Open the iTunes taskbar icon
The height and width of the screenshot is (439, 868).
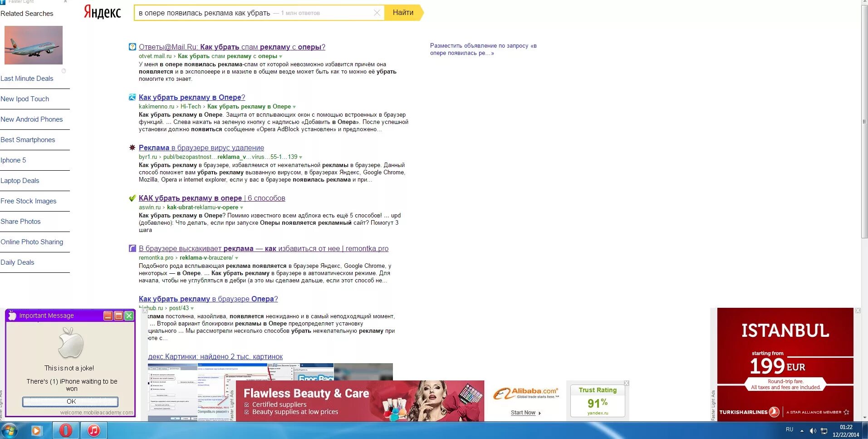pyautogui.click(x=94, y=430)
